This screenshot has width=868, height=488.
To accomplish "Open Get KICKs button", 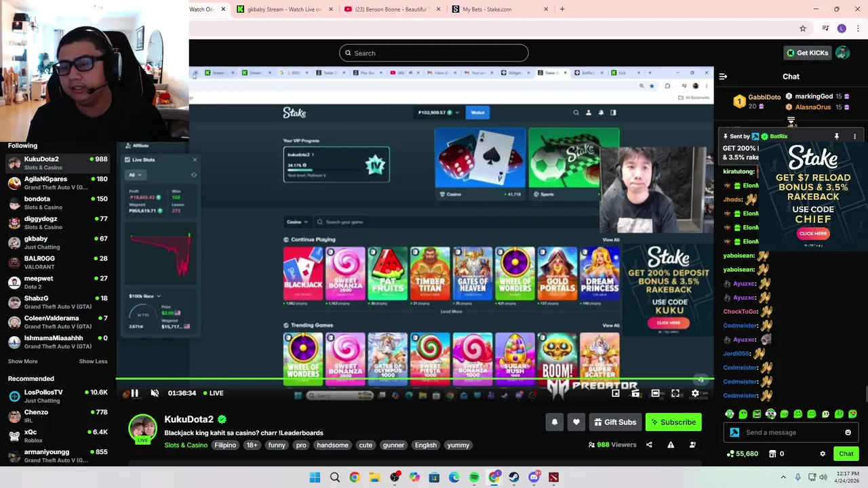I will pos(807,53).
